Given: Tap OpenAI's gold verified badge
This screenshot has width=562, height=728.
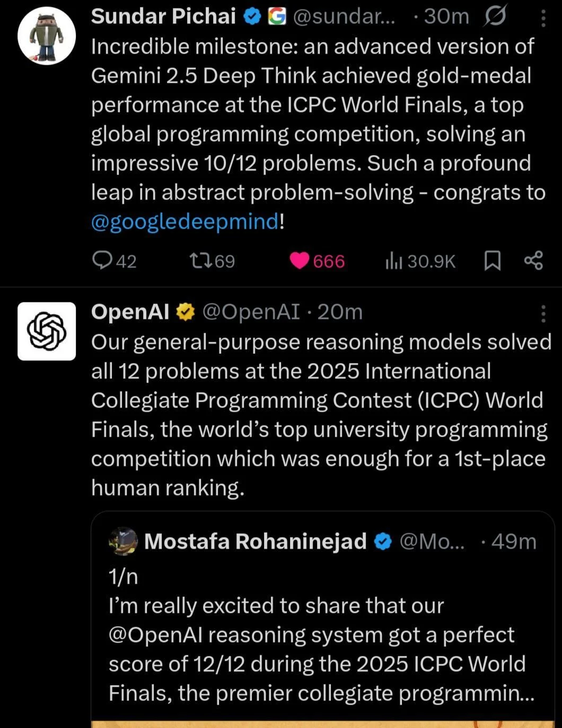Looking at the screenshot, I should point(186,312).
